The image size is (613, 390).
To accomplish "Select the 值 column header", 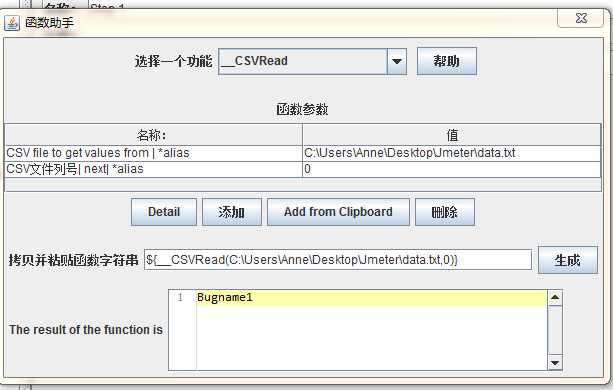I will point(452,135).
